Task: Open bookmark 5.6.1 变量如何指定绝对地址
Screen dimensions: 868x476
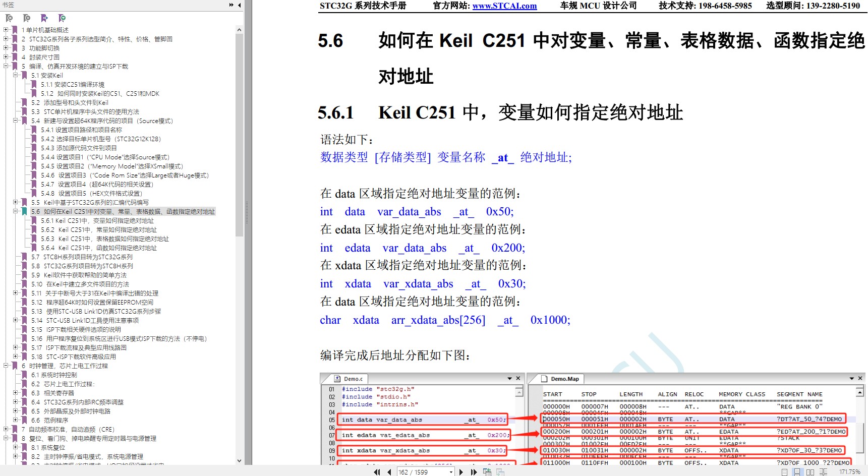Action: click(97, 221)
